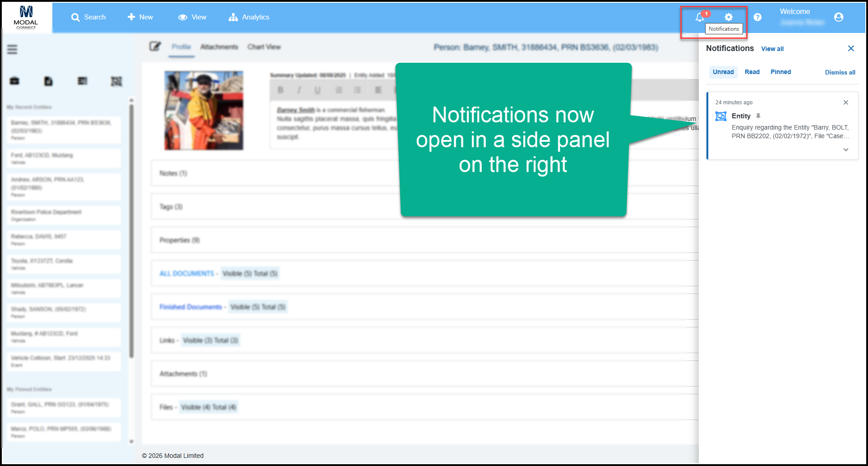The image size is (868, 466).
Task: Pin the Entity notification
Action: [758, 116]
